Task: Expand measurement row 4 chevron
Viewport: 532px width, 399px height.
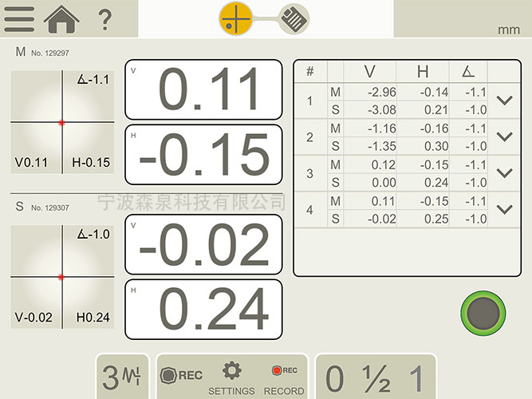Action: 504,209
